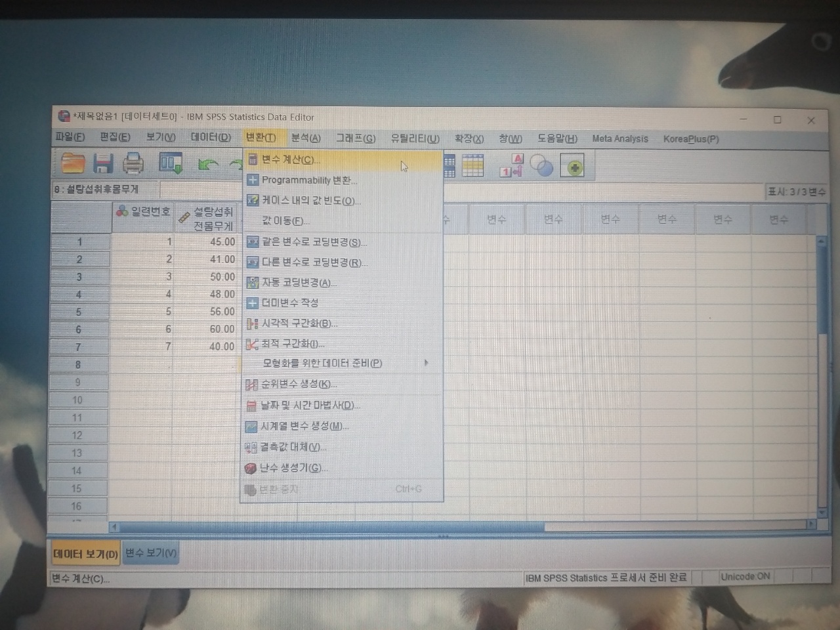Open the Meta Analysis menu

pos(620,138)
